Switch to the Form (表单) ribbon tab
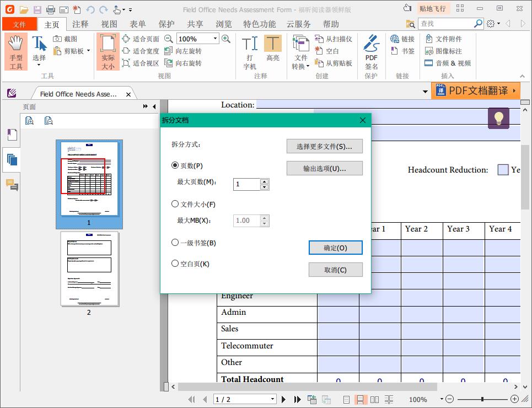This screenshot has height=408, width=532. point(137,24)
